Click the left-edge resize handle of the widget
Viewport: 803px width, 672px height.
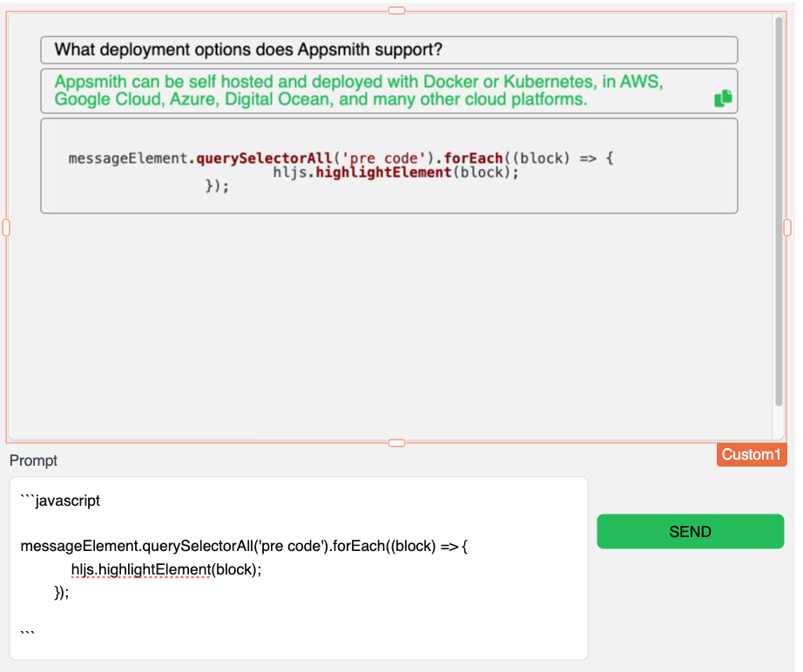[x=6, y=228]
